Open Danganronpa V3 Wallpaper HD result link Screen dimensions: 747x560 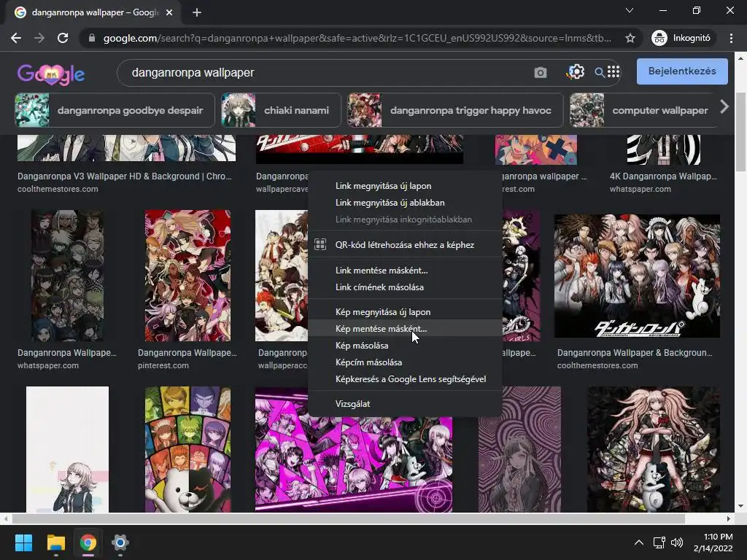coord(124,176)
